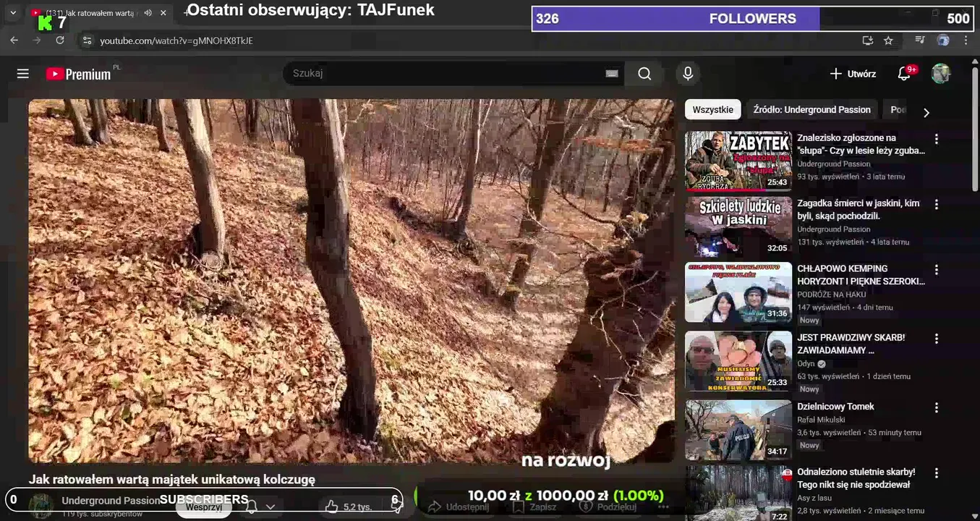Open 'Zagadka śmierci w jaskini' video title

tap(858, 209)
